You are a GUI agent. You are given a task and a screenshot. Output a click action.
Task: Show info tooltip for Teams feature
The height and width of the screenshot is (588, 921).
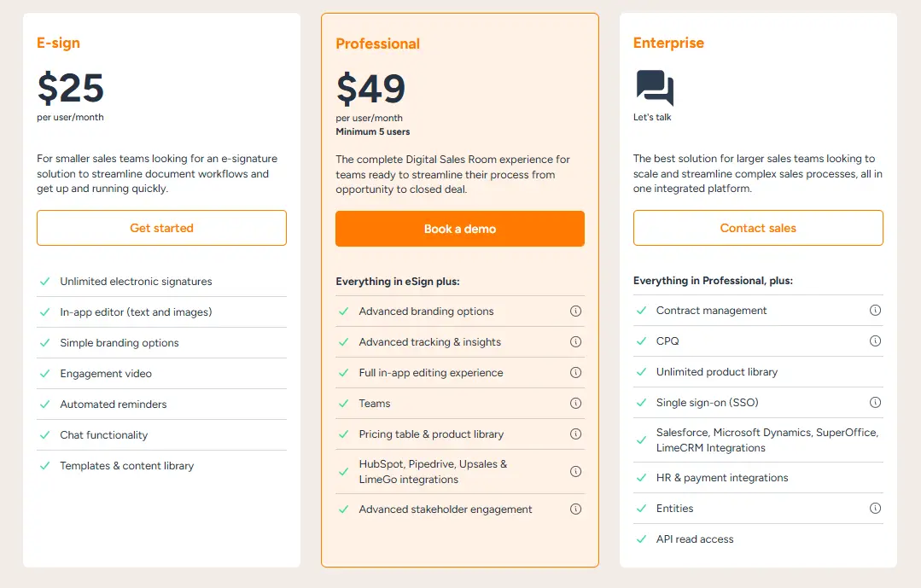[x=575, y=403]
